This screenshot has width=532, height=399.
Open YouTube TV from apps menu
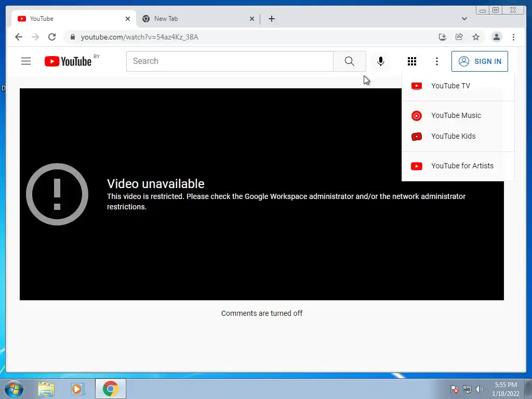(x=458, y=86)
